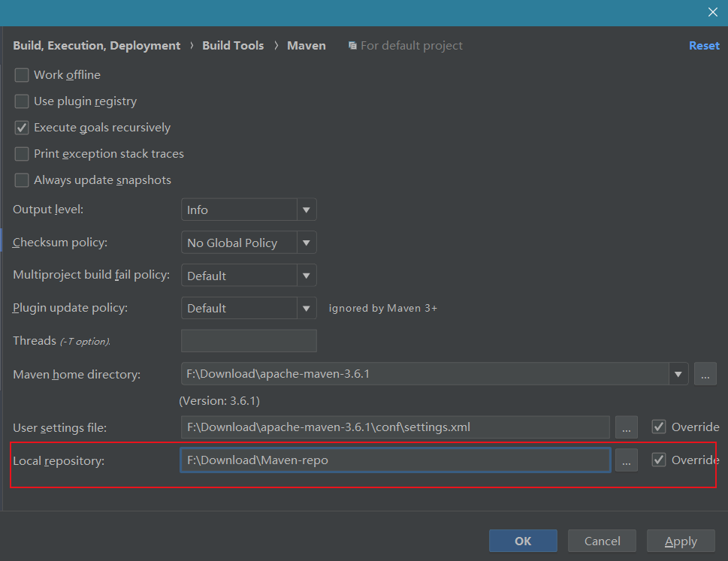Click the For default project icon
The height and width of the screenshot is (561, 728).
(x=353, y=46)
